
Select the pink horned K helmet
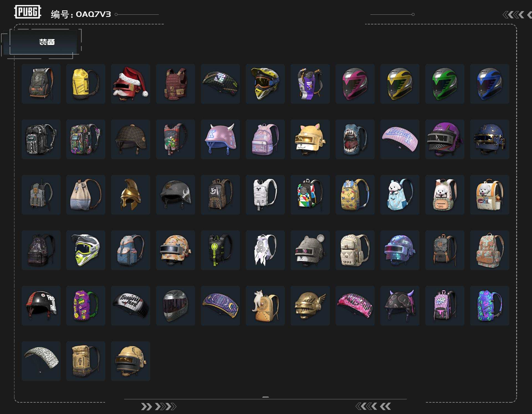click(220, 139)
